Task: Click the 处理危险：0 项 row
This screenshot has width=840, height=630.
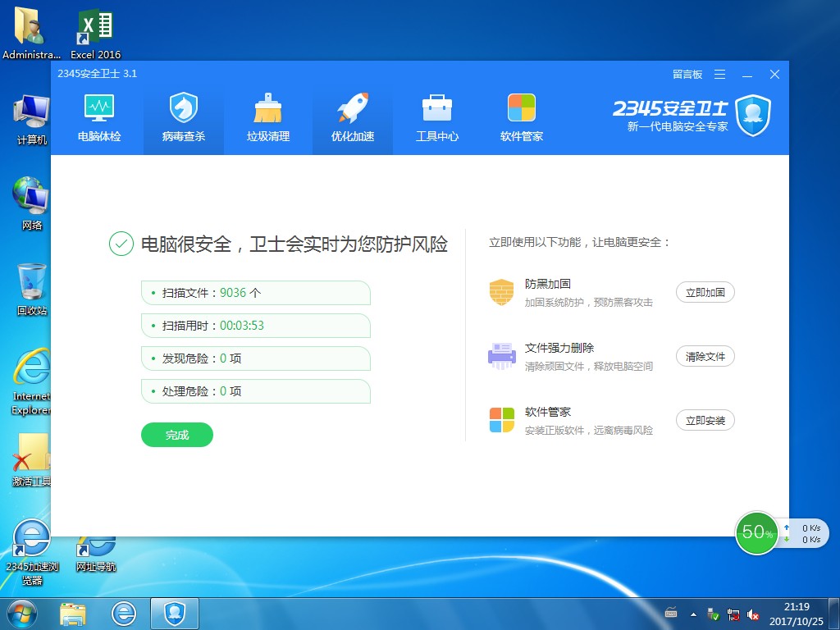Action: (256, 391)
